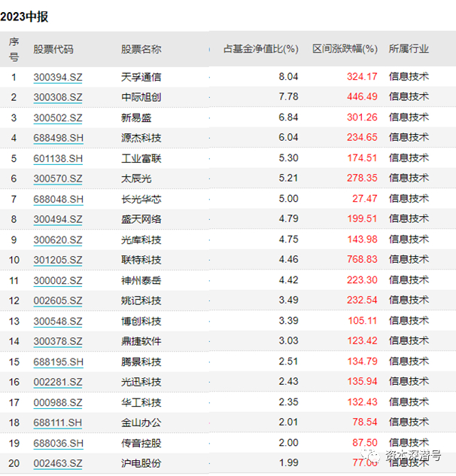Select stock name 沪电股份
The image size is (456, 476).
click(x=141, y=463)
